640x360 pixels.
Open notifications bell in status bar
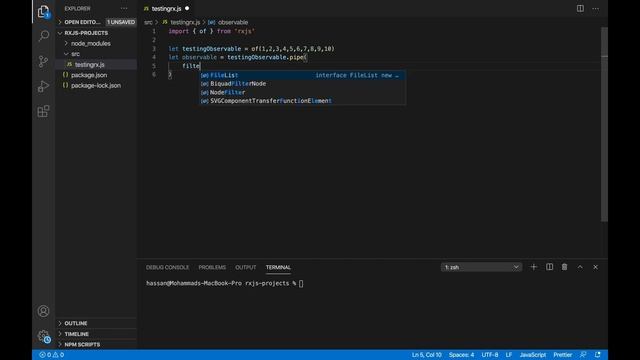tap(598, 355)
